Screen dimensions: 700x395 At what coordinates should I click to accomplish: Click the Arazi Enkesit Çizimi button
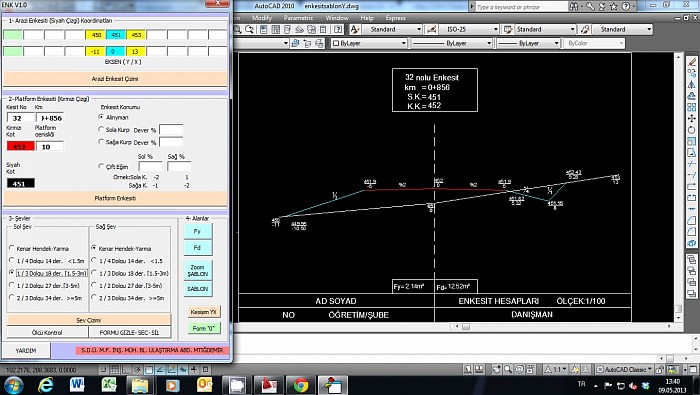click(x=115, y=79)
